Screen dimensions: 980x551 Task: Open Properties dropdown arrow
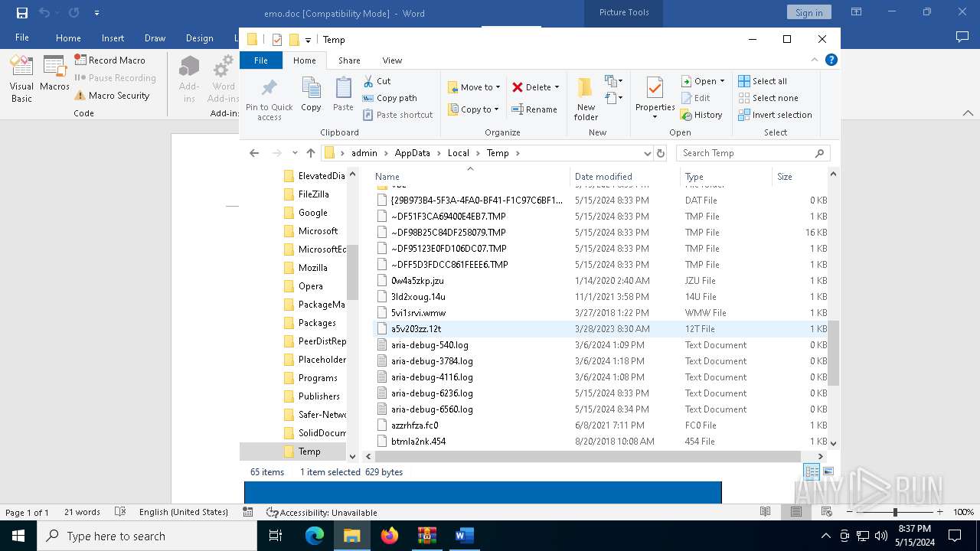[655, 117]
